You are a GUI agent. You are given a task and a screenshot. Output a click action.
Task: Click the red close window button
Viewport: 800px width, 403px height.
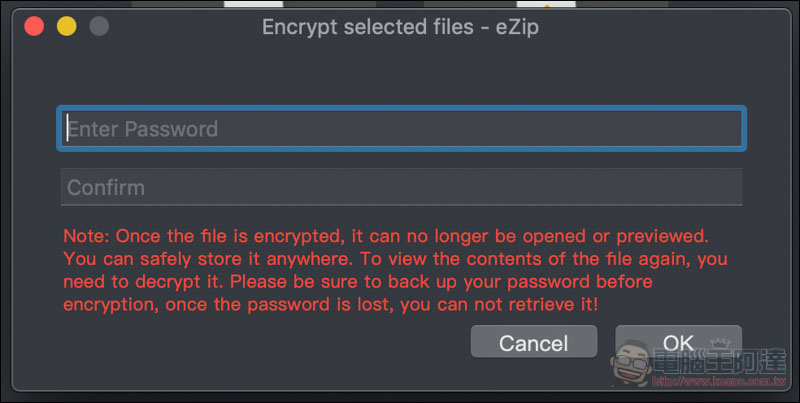[34, 26]
